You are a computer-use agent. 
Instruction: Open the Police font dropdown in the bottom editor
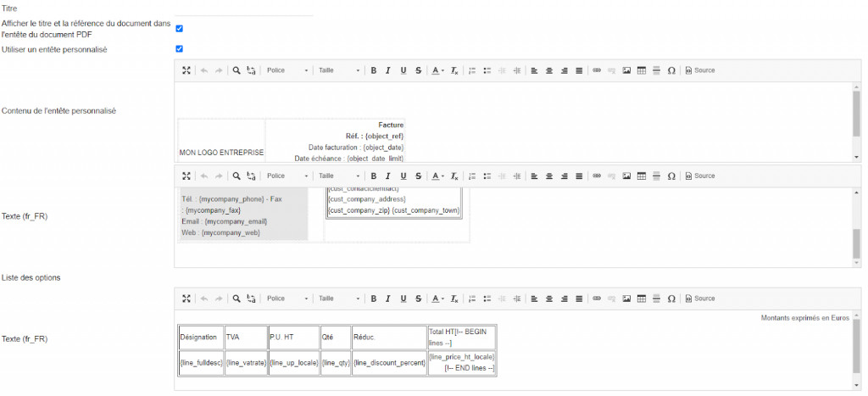tap(287, 298)
